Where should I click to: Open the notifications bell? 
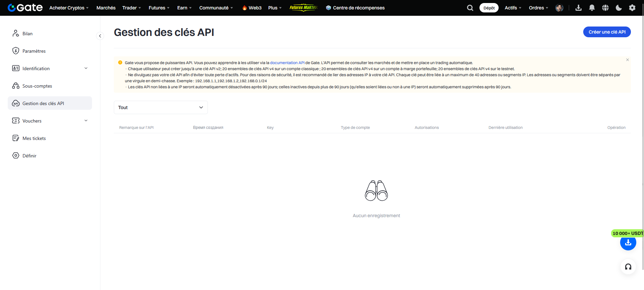[x=592, y=8]
